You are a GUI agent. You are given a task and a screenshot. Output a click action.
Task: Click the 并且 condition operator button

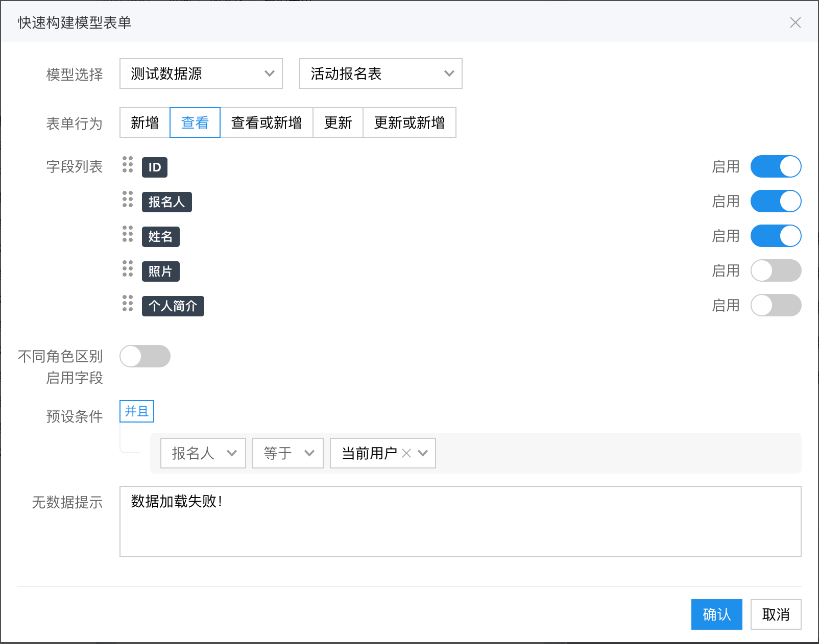pos(137,411)
